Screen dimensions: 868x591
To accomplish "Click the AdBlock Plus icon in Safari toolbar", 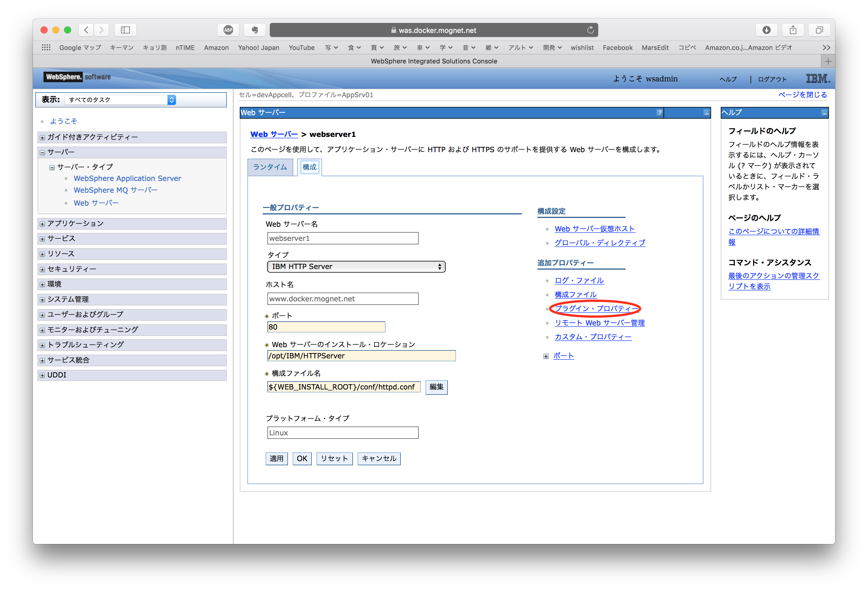I will (228, 30).
